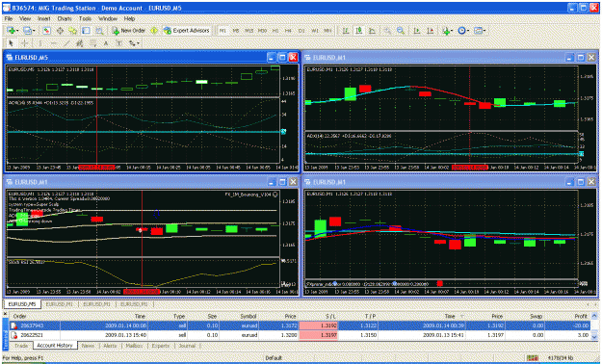Click the terminal list vertical scrollbar
Image resolution: width=602 pixels, height=364 pixels.
tap(594, 326)
